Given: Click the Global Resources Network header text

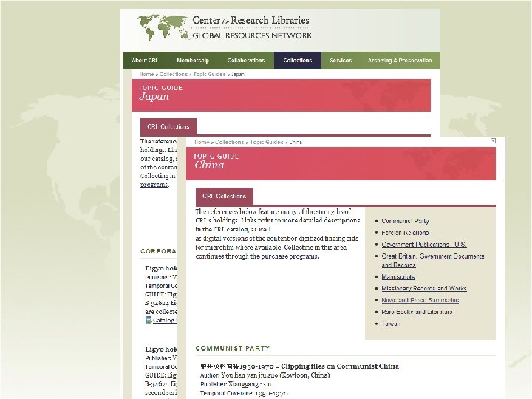Looking at the screenshot, I should coord(252,35).
